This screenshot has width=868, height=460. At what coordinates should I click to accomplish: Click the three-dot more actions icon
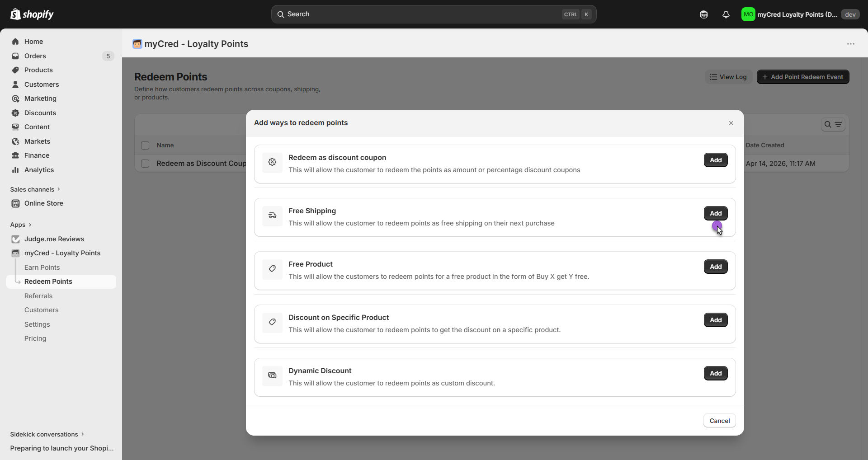[x=850, y=44]
